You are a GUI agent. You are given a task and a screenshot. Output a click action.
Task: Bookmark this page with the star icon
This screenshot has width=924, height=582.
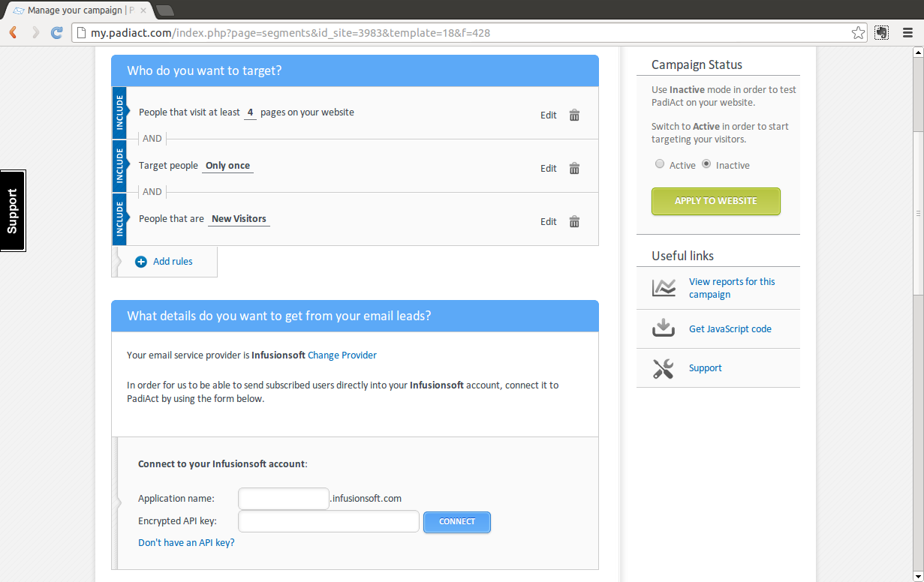point(858,33)
